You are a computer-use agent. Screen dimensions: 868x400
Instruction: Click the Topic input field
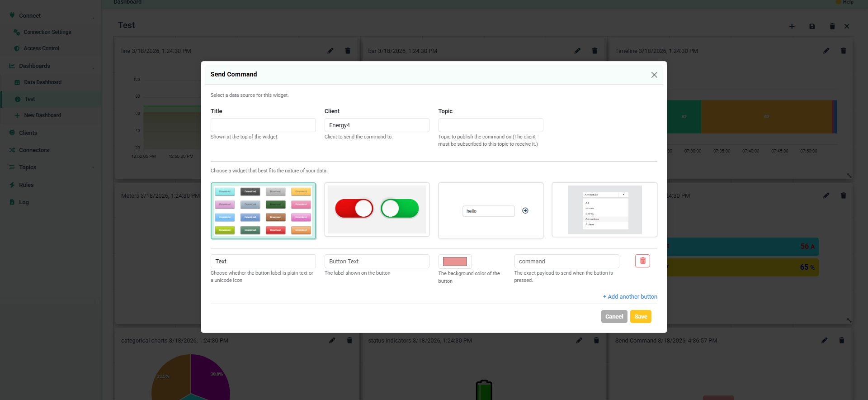tap(491, 125)
